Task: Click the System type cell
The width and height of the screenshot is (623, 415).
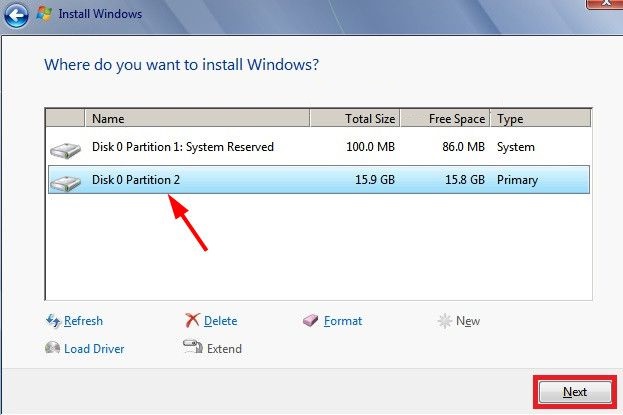Action: coord(516,147)
